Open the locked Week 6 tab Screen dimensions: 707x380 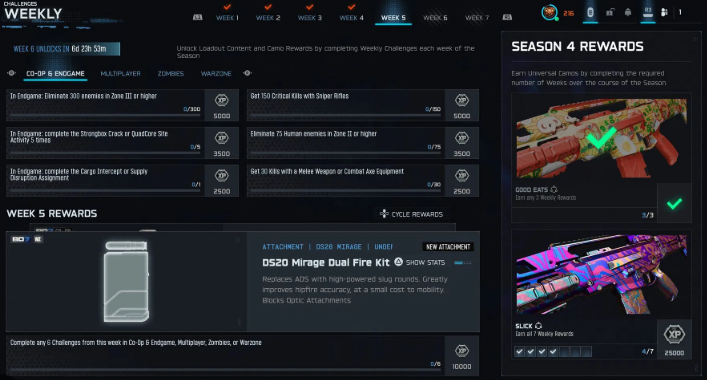click(435, 18)
